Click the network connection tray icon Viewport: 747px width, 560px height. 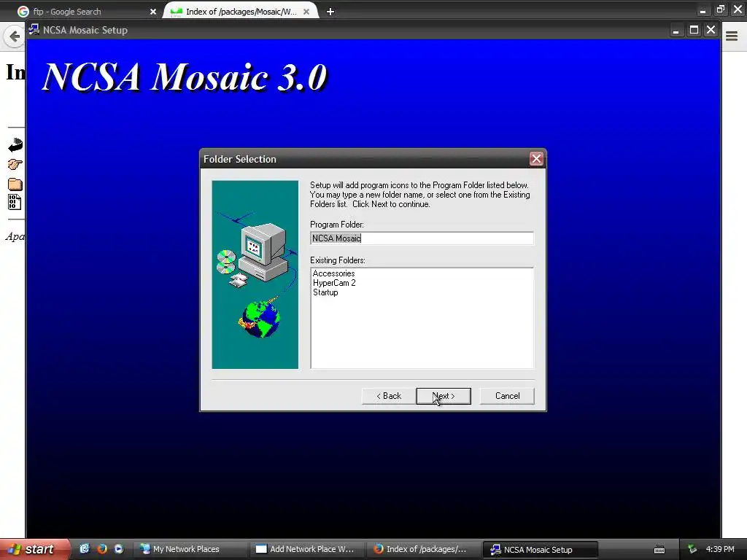(692, 549)
